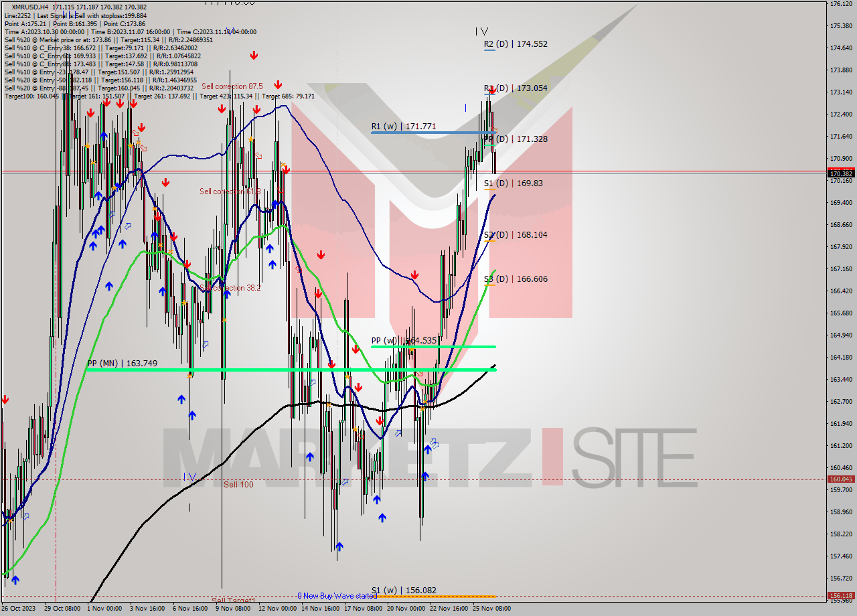Click the 161.200 price axis value
Screen dimensions: 857x616
point(840,445)
